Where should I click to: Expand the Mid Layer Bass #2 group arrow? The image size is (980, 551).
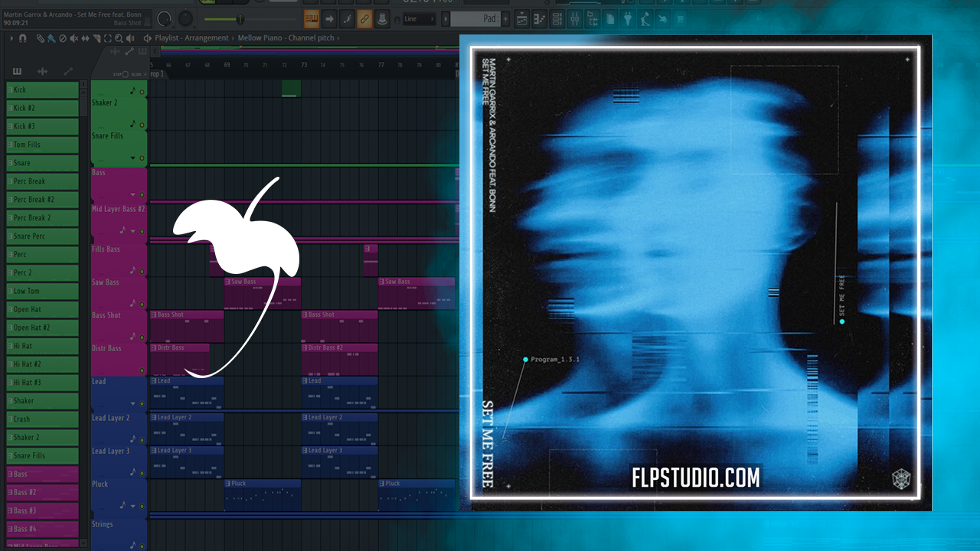132,231
